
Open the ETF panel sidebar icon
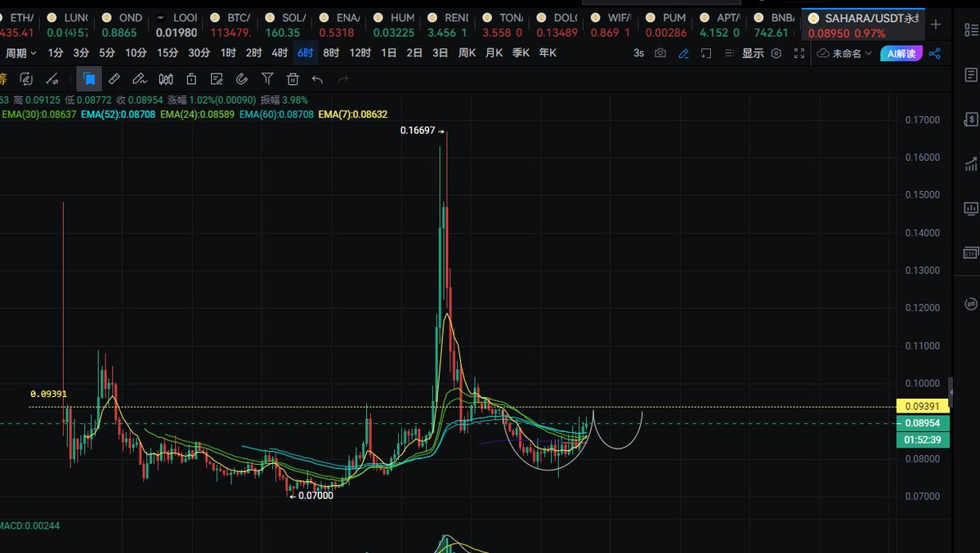click(971, 253)
